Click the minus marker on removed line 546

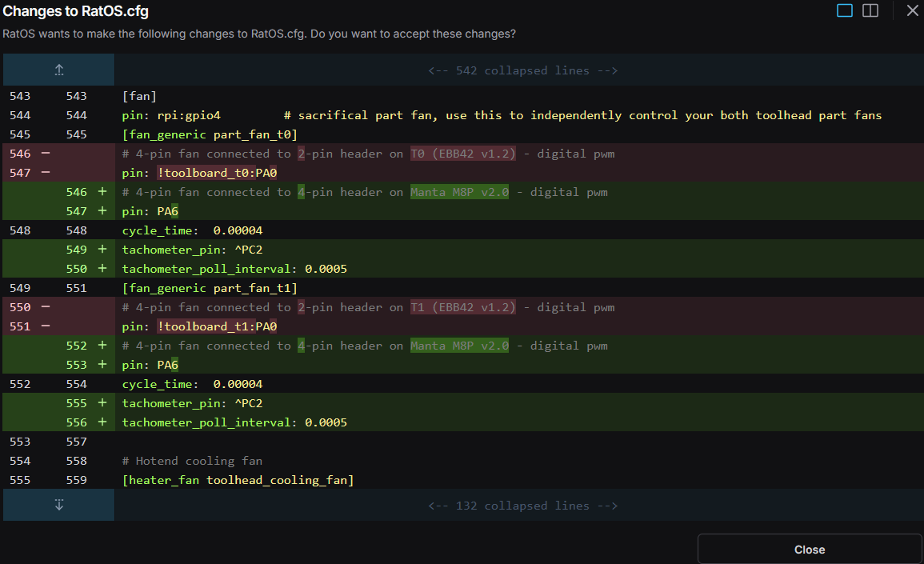coord(46,154)
